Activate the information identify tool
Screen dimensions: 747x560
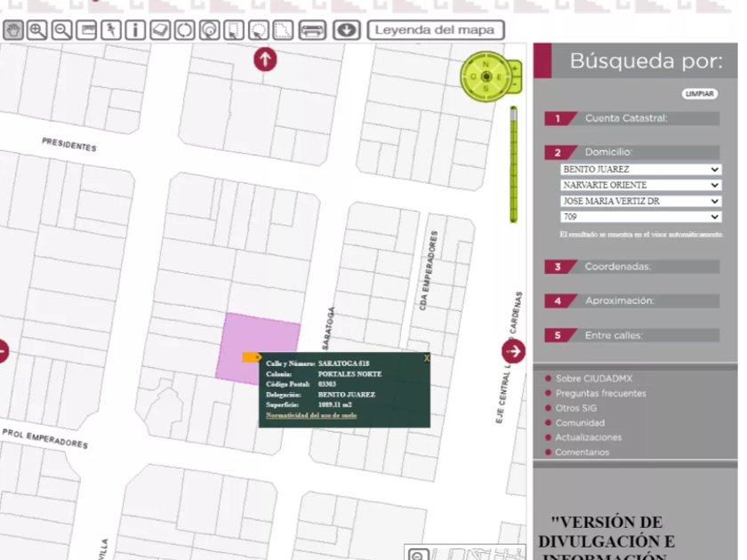pos(135,30)
